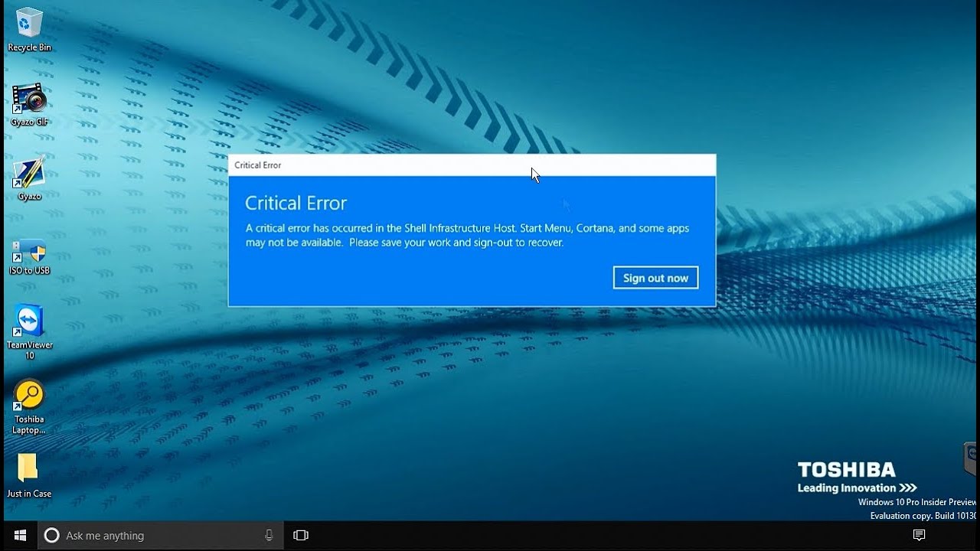Image resolution: width=980 pixels, height=551 pixels.
Task: Open the Windows Start button
Action: [20, 535]
